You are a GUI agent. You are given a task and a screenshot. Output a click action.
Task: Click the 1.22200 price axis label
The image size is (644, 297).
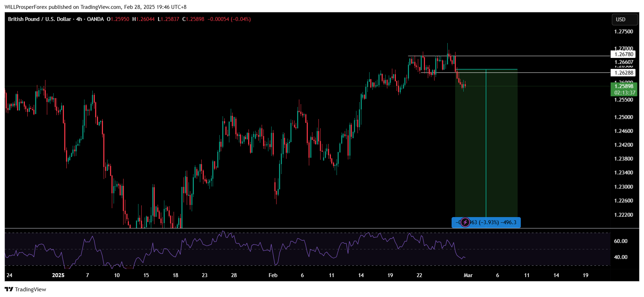click(623, 215)
